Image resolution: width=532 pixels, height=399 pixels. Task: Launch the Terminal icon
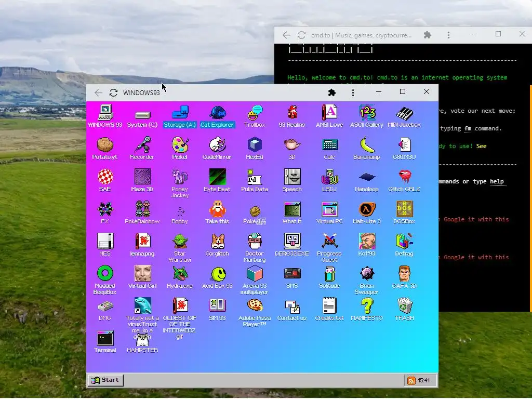(105, 338)
